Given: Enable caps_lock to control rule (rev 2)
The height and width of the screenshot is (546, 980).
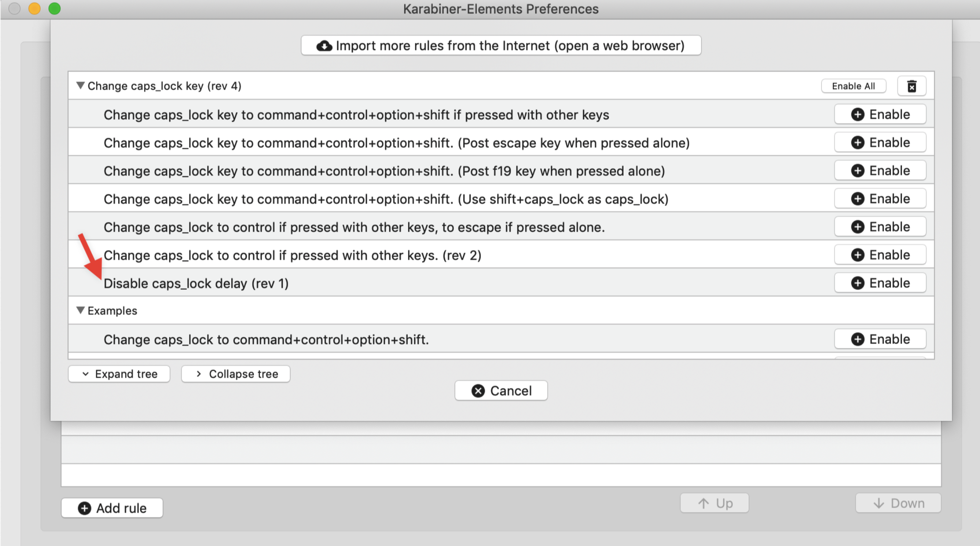Looking at the screenshot, I should coord(880,255).
